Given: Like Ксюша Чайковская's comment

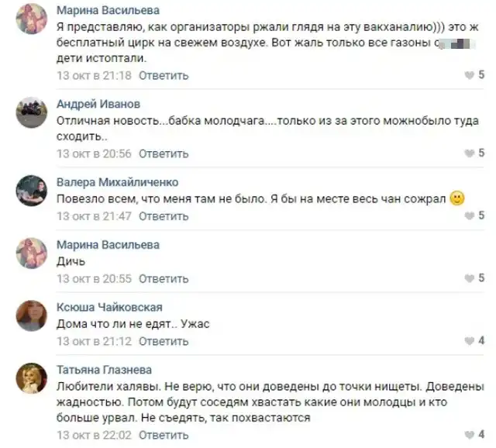Looking at the screenshot, I should [470, 341].
